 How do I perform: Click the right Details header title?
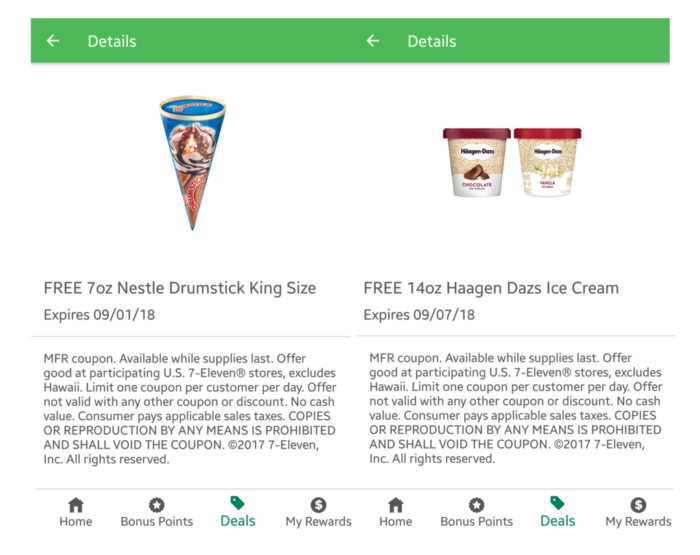[432, 42]
